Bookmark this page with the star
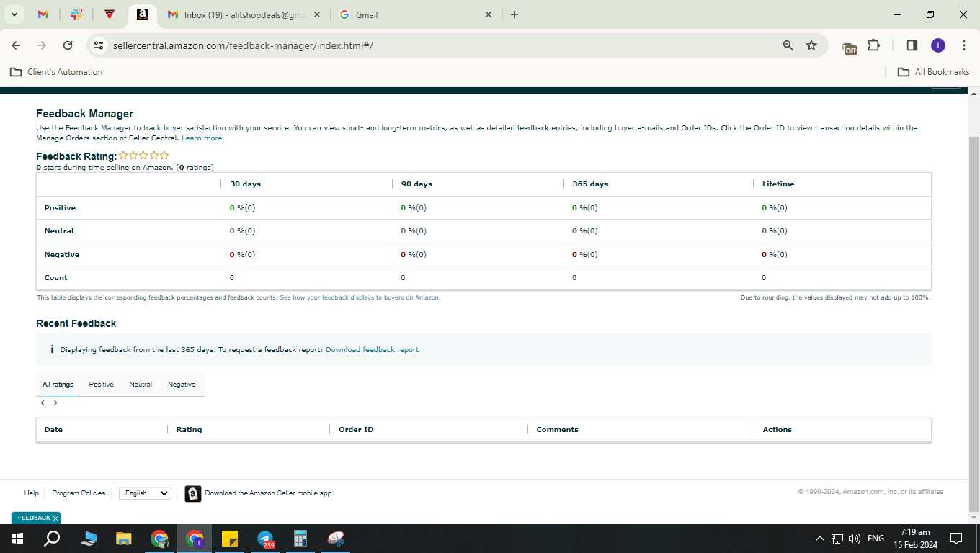980x553 pixels. point(811,45)
